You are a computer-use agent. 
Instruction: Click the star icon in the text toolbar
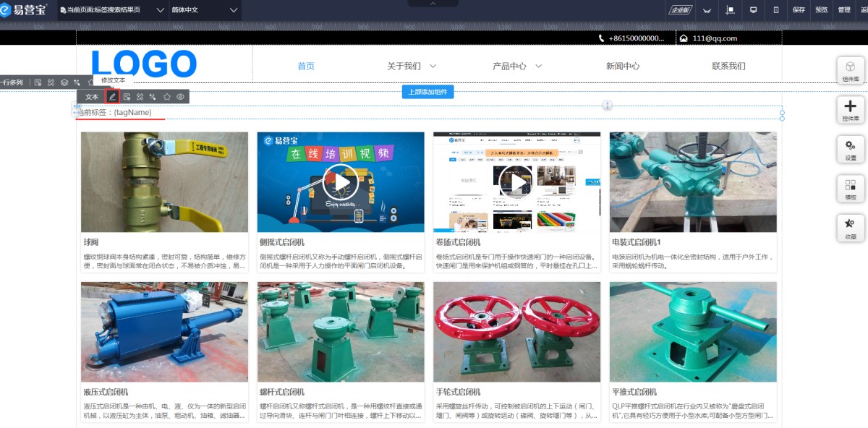point(166,97)
